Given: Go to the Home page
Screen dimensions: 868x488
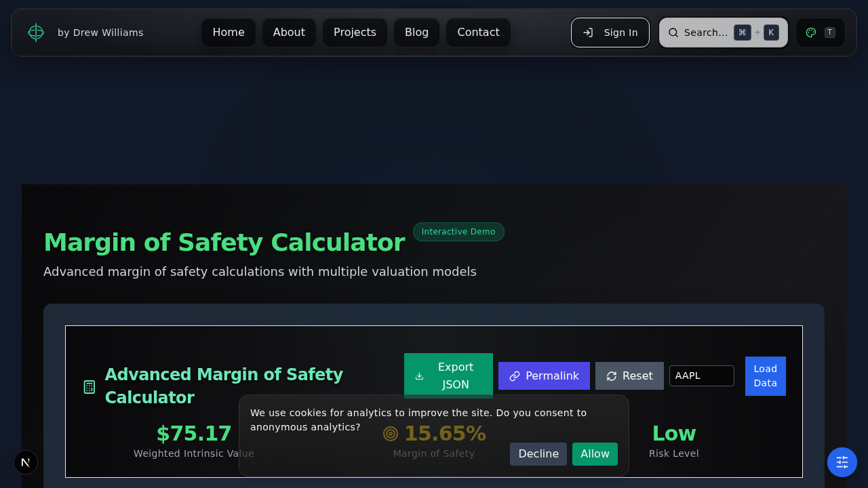Looking at the screenshot, I should [x=229, y=33].
